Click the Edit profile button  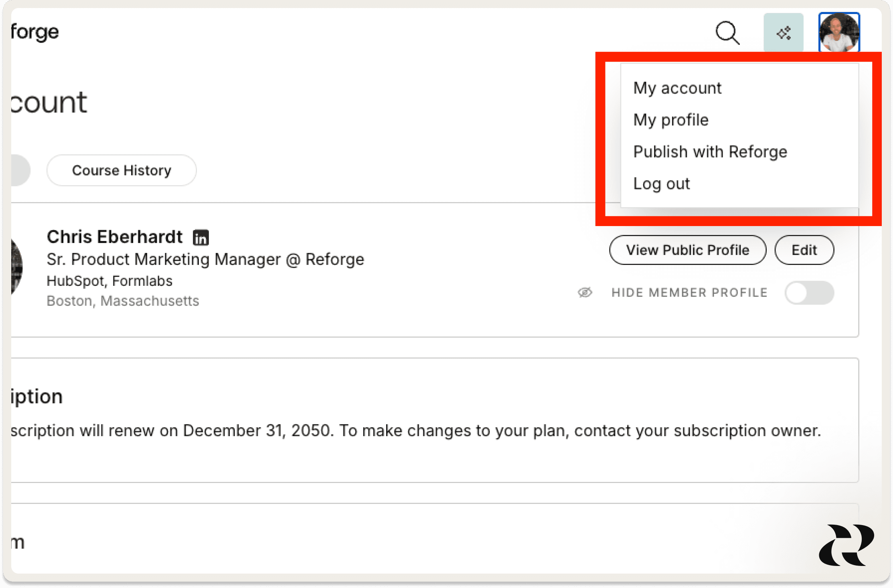click(x=804, y=250)
